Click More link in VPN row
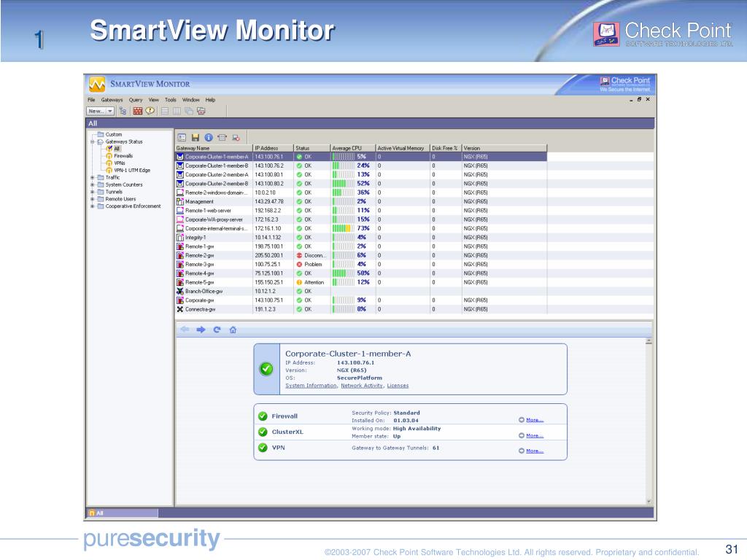Image resolution: width=747 pixels, height=560 pixels. point(535,451)
